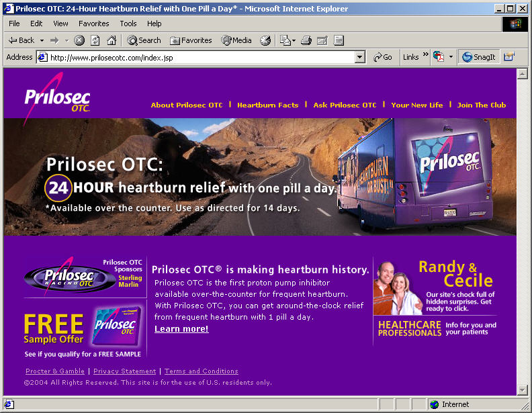This screenshot has height=413, width=532.
Task: Expand the Forward history dropdown arrow
Action: tap(67, 41)
